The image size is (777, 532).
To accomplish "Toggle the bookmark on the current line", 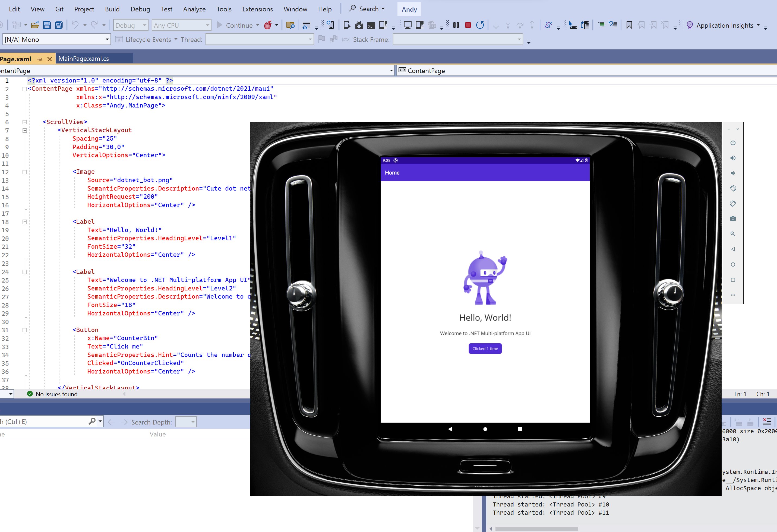I will (x=629, y=25).
